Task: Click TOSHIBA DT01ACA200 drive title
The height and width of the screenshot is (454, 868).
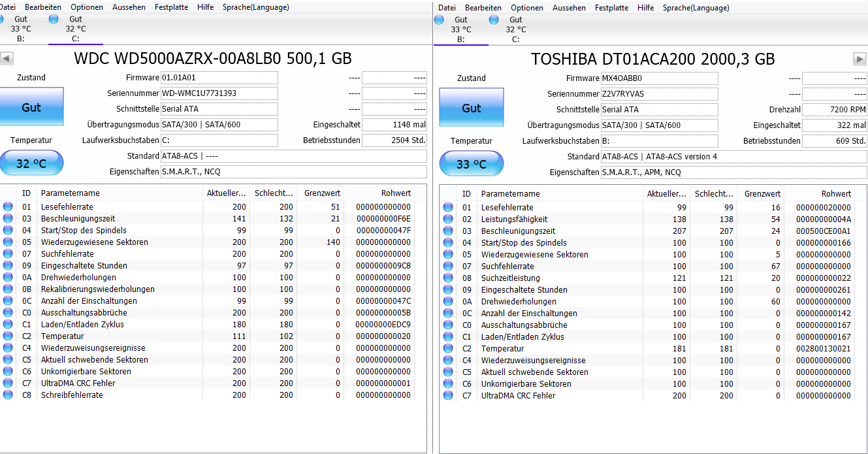Action: coord(653,59)
